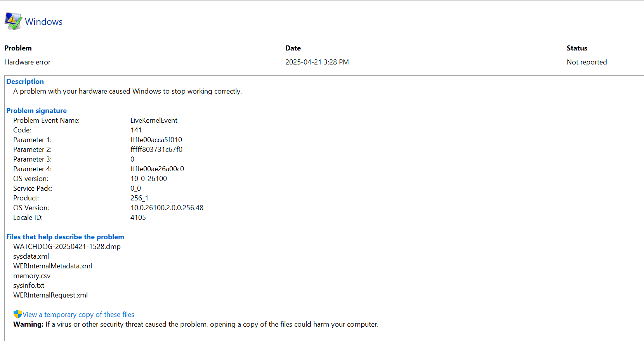Select the Parameter 1 value ffffe00acca5f010
Screen dimensions: 644x341
coord(156,140)
